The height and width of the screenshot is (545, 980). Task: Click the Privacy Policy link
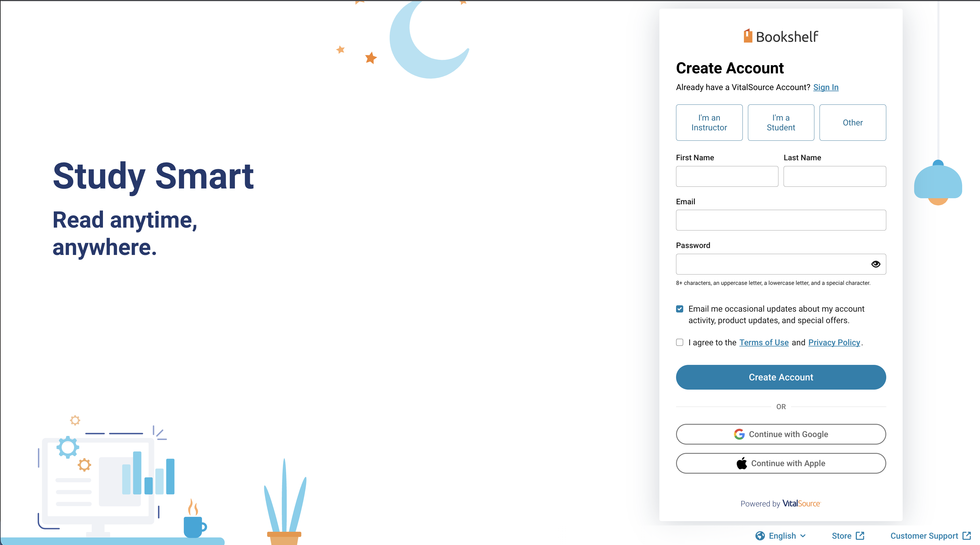834,342
